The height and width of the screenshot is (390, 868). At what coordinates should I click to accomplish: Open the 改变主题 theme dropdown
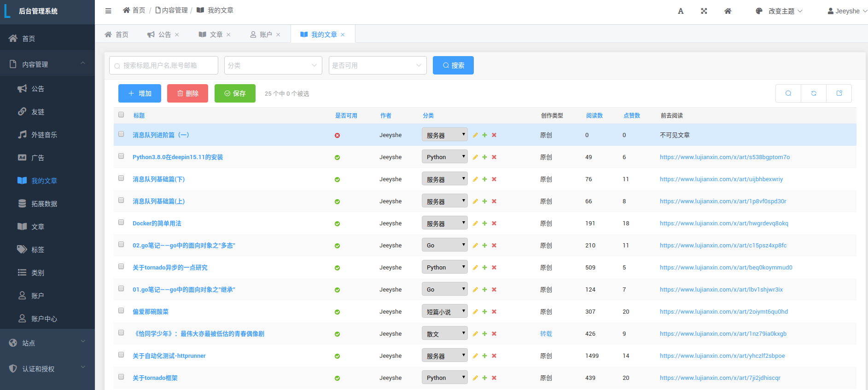tap(779, 11)
